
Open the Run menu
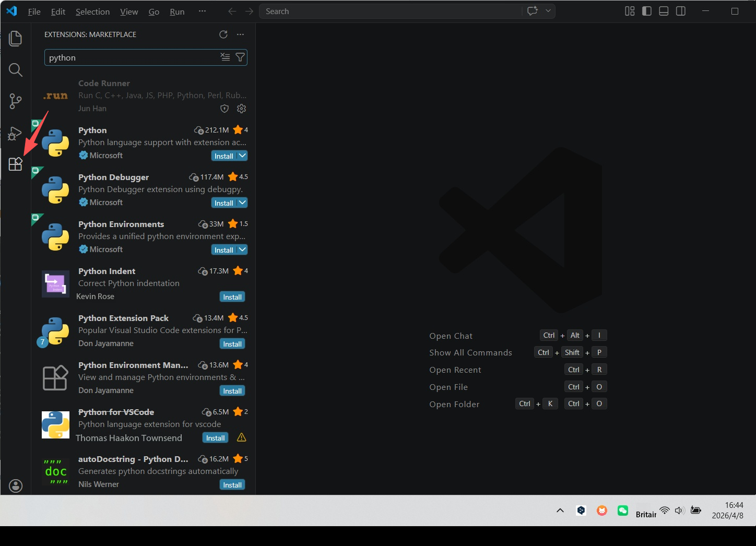pyautogui.click(x=177, y=11)
